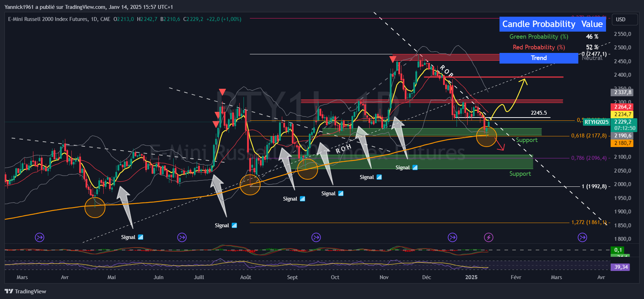Click the green 0,1 indicator value
The width and height of the screenshot is (644, 299).
click(x=618, y=250)
